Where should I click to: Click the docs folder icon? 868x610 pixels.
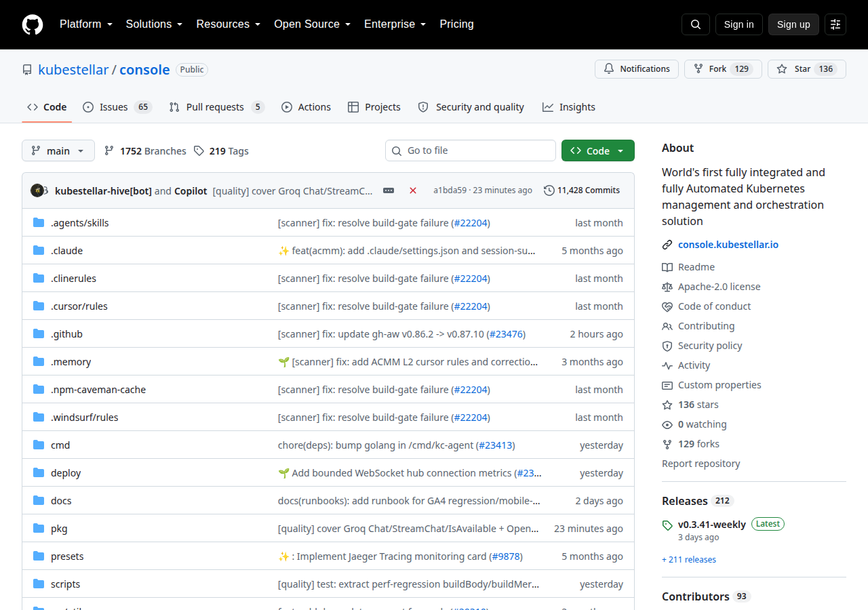click(x=39, y=501)
